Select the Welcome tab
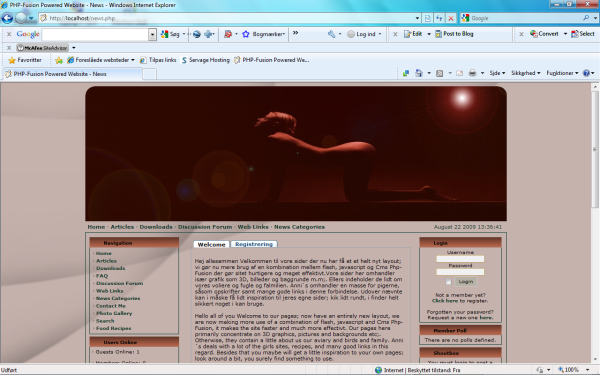This screenshot has height=375, width=600. click(x=211, y=245)
